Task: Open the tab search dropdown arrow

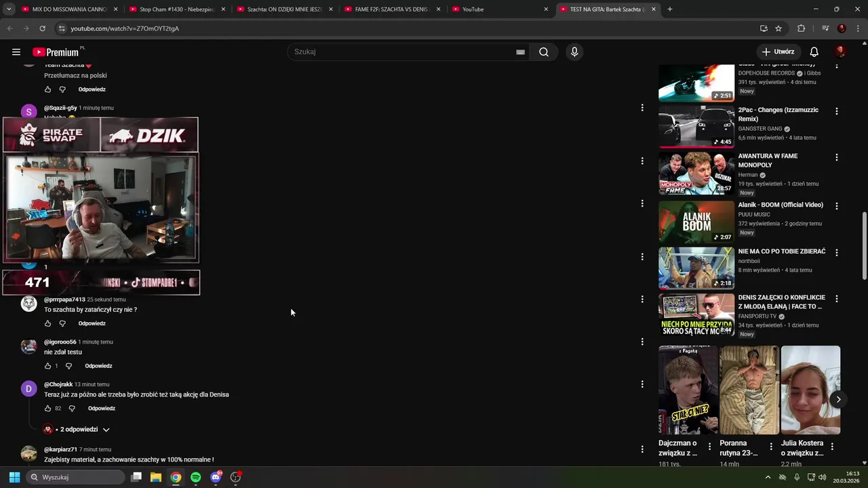Action: pos(9,9)
